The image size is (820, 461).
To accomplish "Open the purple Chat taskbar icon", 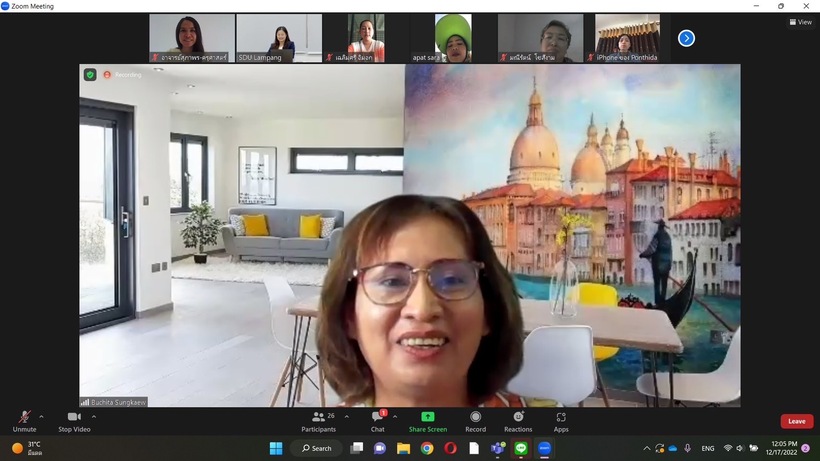I will click(x=380, y=448).
